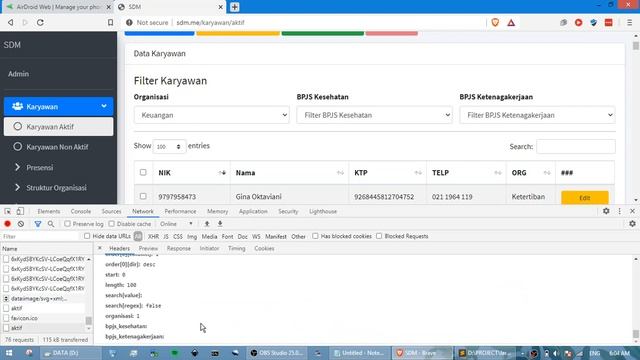Switch to the Console DevTools tab
The image size is (640, 360).
pos(81,211)
